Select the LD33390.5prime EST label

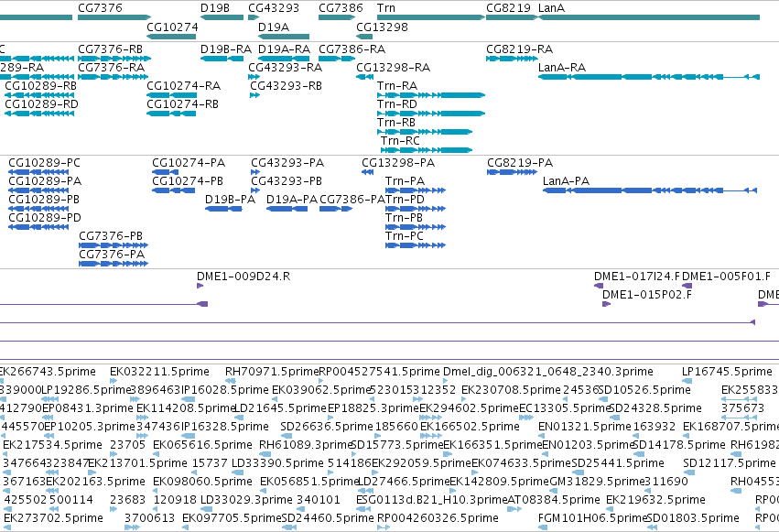(277, 463)
